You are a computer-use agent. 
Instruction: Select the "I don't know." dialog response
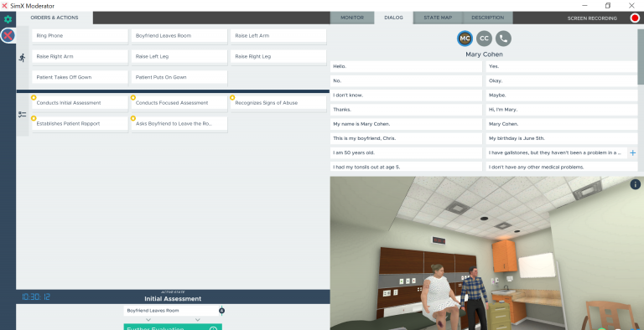(x=406, y=95)
